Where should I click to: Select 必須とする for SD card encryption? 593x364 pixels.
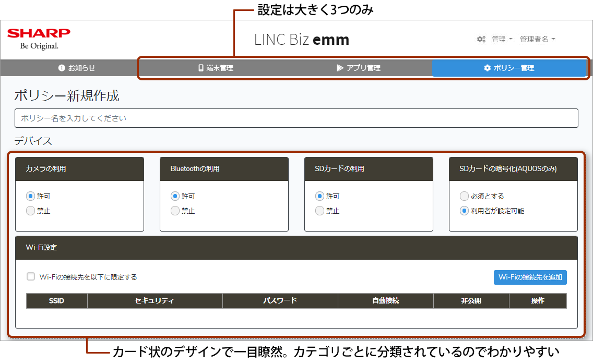coord(464,196)
